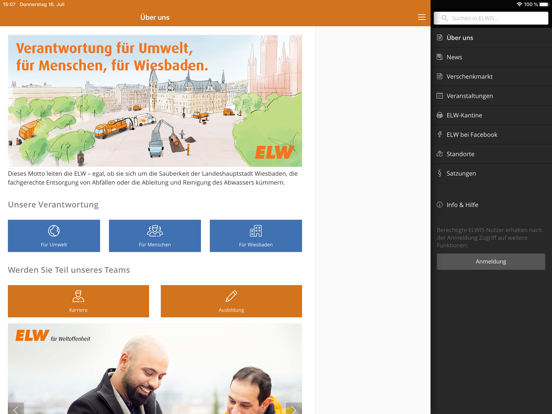The height and width of the screenshot is (414, 552).
Task: Tap the ELW für Weltoffenheit photo
Action: click(x=155, y=369)
